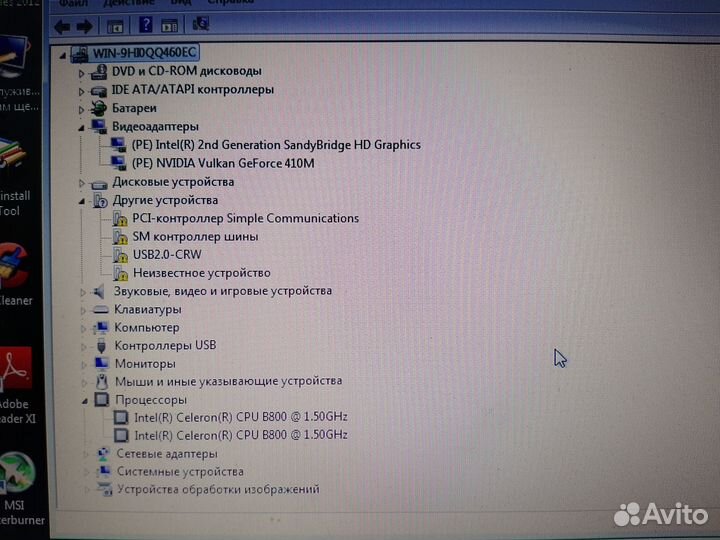
Task: Click the sound devices speaker icon
Action: pos(100,291)
